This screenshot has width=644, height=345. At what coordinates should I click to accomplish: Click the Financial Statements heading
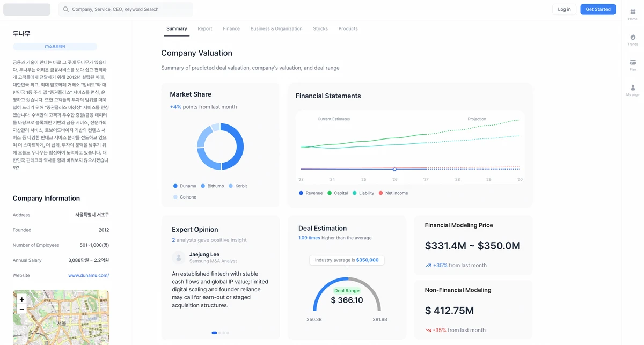tap(328, 96)
